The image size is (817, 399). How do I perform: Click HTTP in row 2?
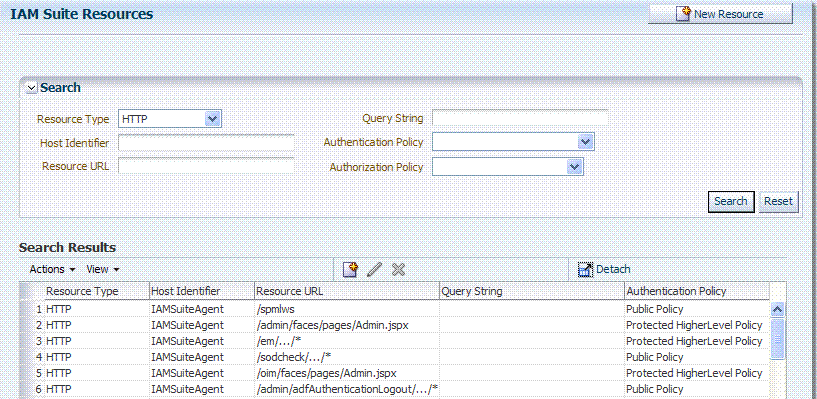tap(59, 326)
